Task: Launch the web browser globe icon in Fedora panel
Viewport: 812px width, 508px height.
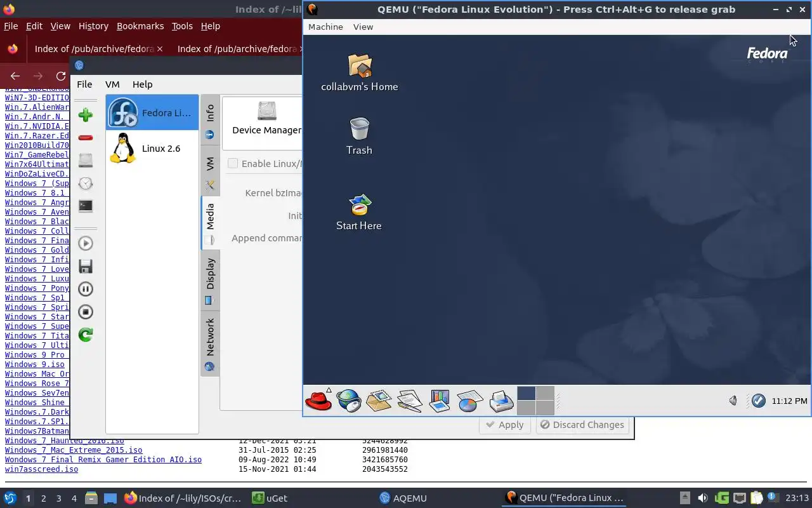Action: 349,401
